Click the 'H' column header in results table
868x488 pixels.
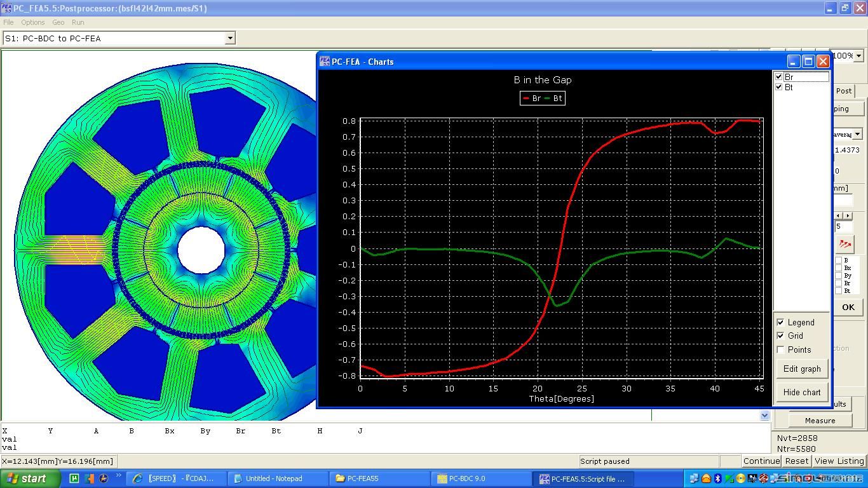point(320,431)
